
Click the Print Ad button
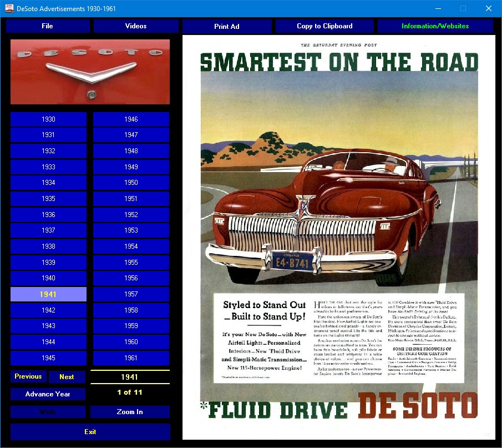227,26
